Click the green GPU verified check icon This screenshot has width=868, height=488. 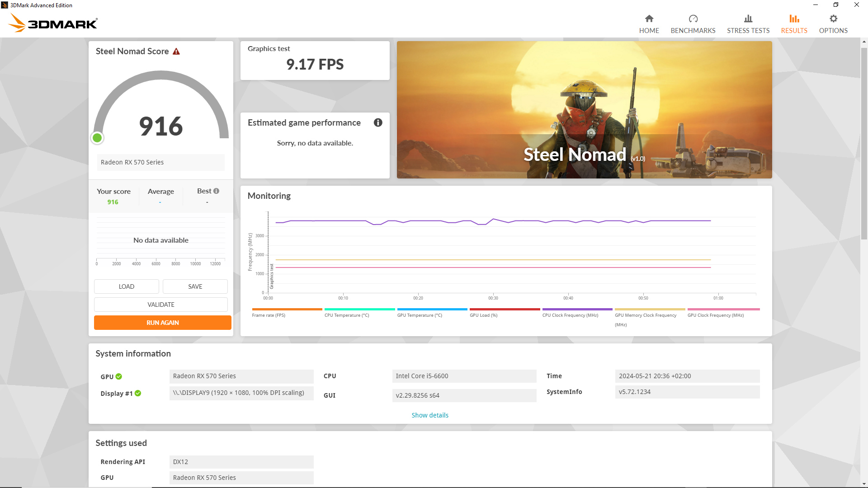click(x=119, y=376)
